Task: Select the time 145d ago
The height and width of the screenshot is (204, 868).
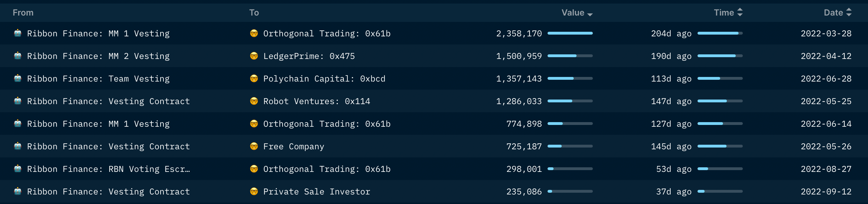Action: pyautogui.click(x=671, y=146)
